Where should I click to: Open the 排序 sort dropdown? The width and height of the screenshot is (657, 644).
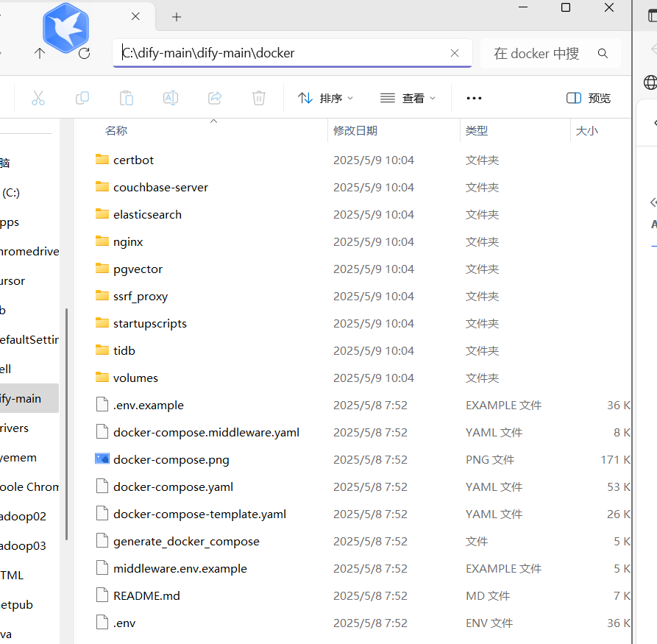click(326, 98)
